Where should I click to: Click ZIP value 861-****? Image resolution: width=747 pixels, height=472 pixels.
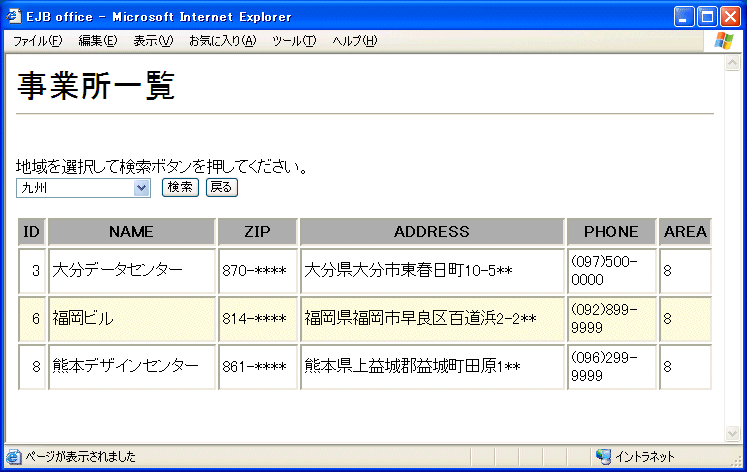click(x=254, y=366)
